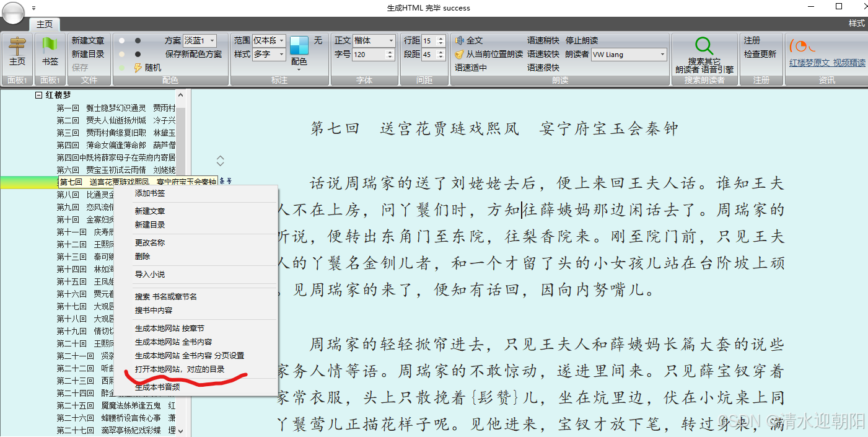
Task: Select the white color dot
Action: pos(122,40)
